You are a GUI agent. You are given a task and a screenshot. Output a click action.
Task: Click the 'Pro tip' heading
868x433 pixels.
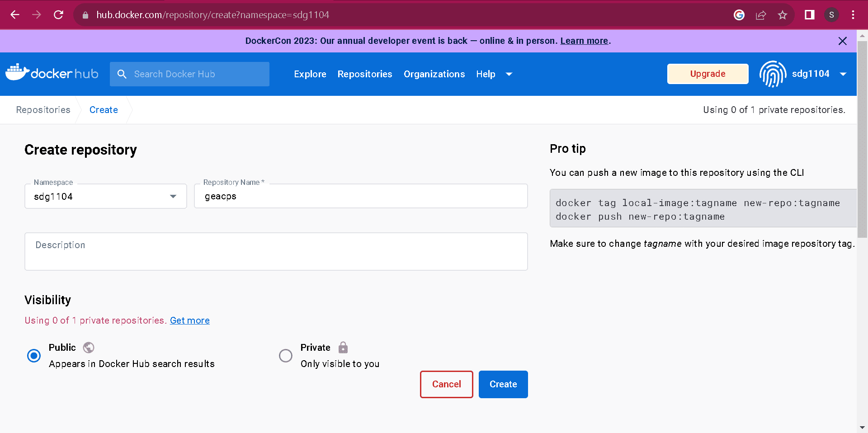coord(568,149)
